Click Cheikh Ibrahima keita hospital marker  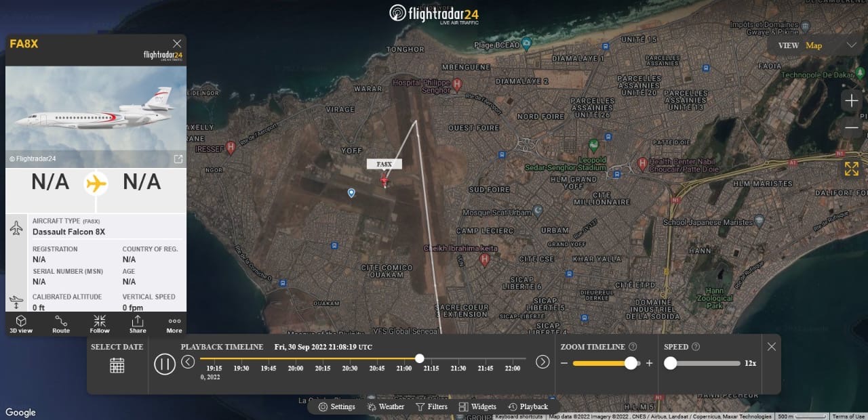pyautogui.click(x=484, y=259)
